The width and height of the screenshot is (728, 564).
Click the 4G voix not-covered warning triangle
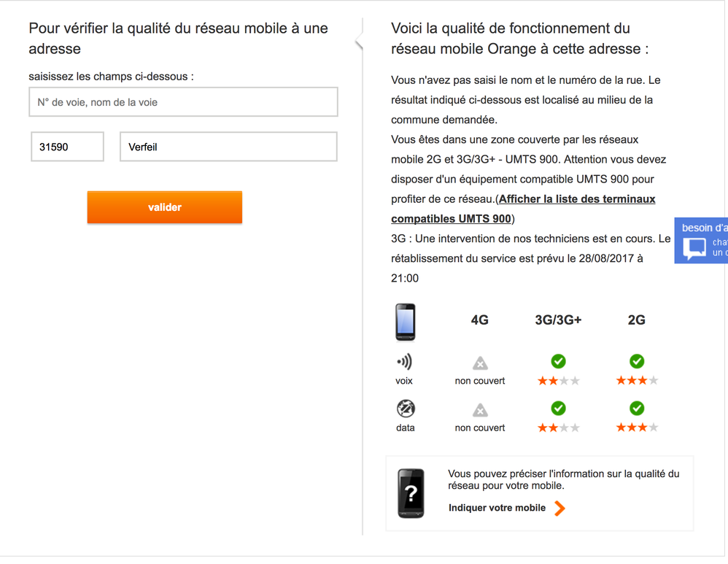pos(479,363)
